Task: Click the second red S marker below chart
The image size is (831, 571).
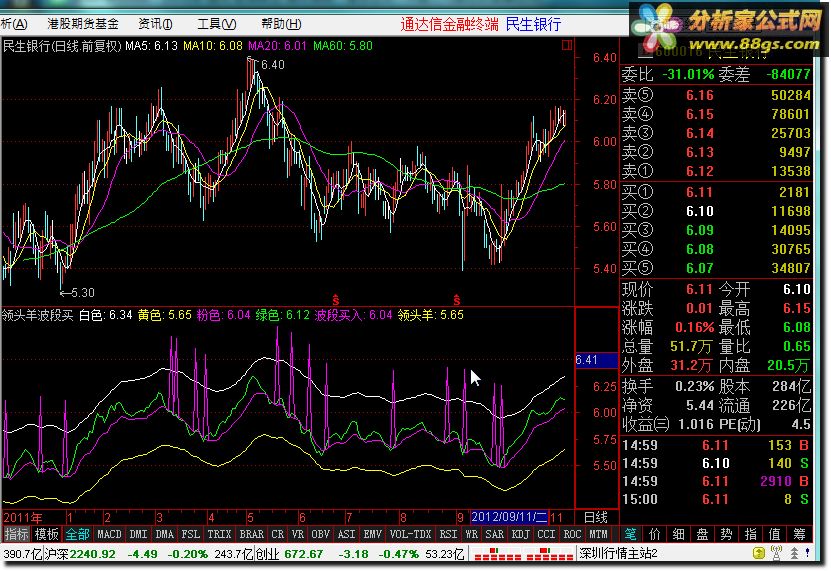Action: (x=457, y=300)
